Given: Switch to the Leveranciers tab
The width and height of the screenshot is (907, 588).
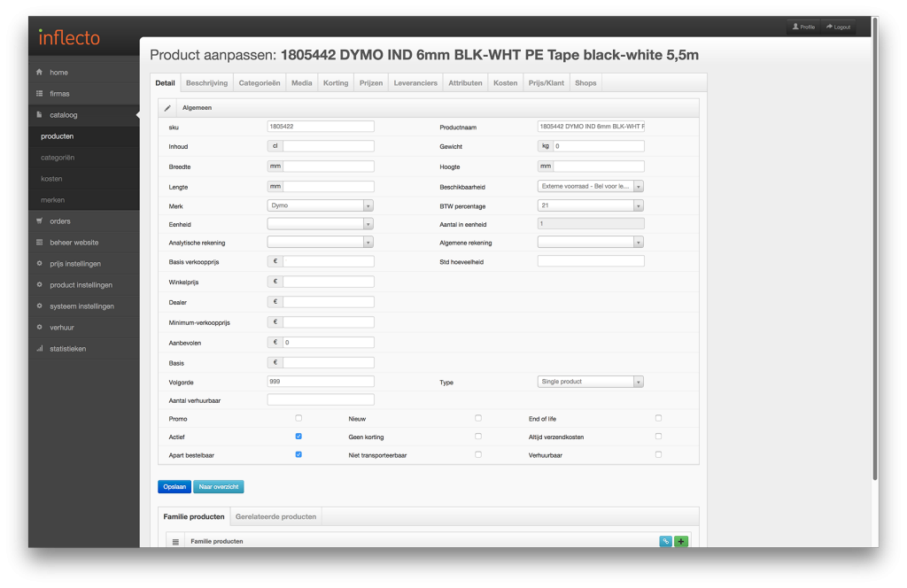Looking at the screenshot, I should point(415,83).
